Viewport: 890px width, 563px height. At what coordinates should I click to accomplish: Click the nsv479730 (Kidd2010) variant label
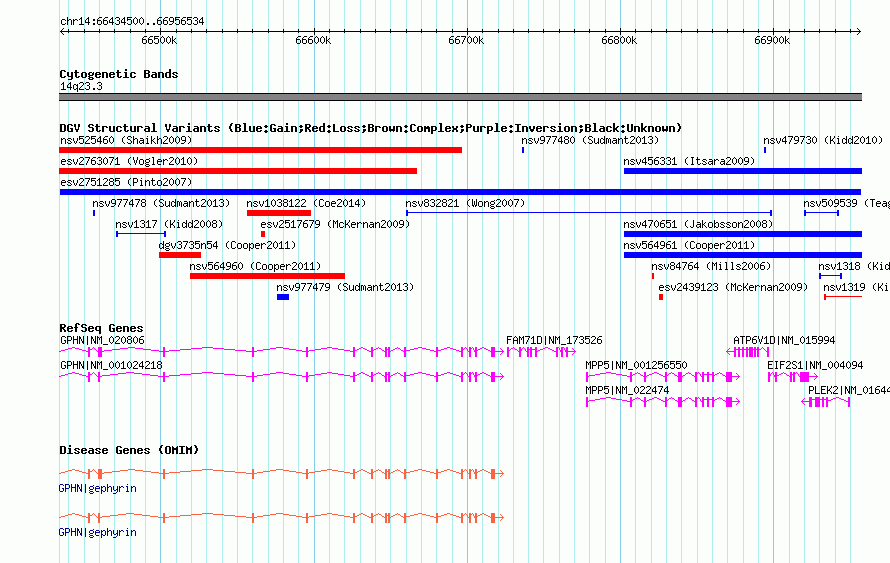[823, 140]
